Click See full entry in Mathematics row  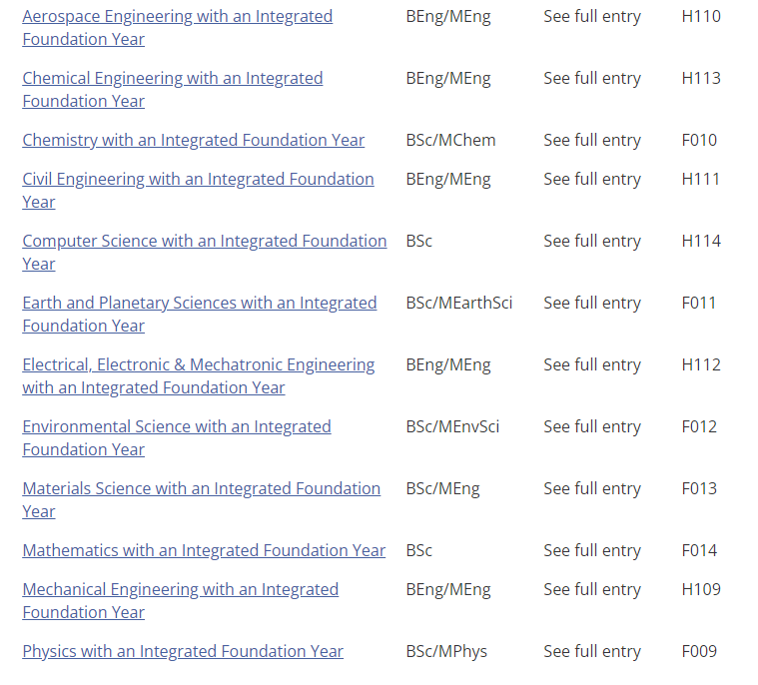point(592,551)
